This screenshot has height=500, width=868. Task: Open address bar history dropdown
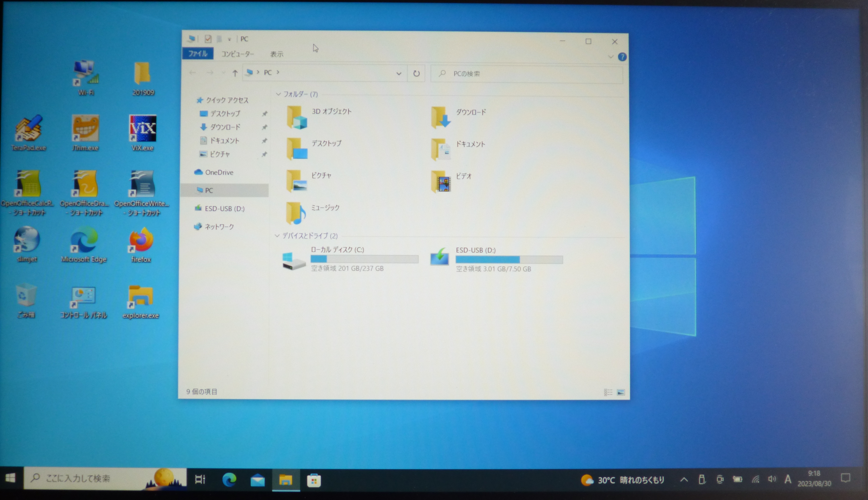[399, 74]
